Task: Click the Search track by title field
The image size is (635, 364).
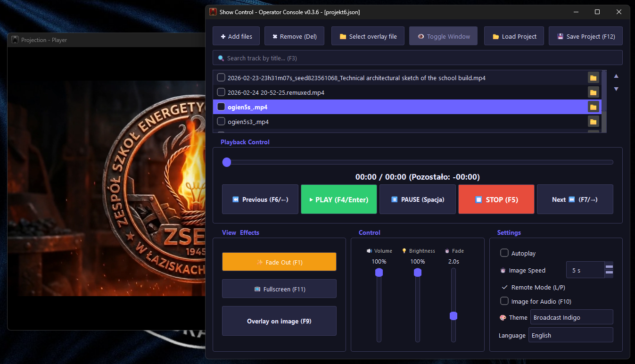Action: pyautogui.click(x=418, y=58)
